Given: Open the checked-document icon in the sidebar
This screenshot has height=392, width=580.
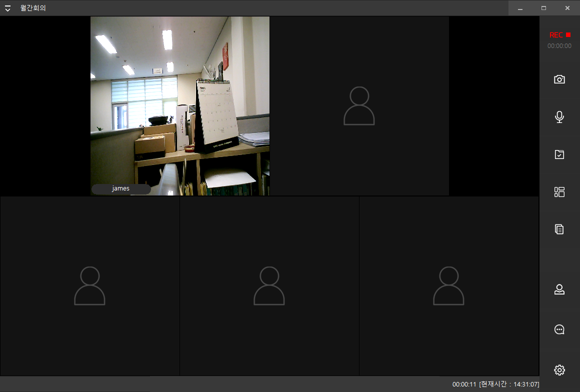Looking at the screenshot, I should point(559,154).
